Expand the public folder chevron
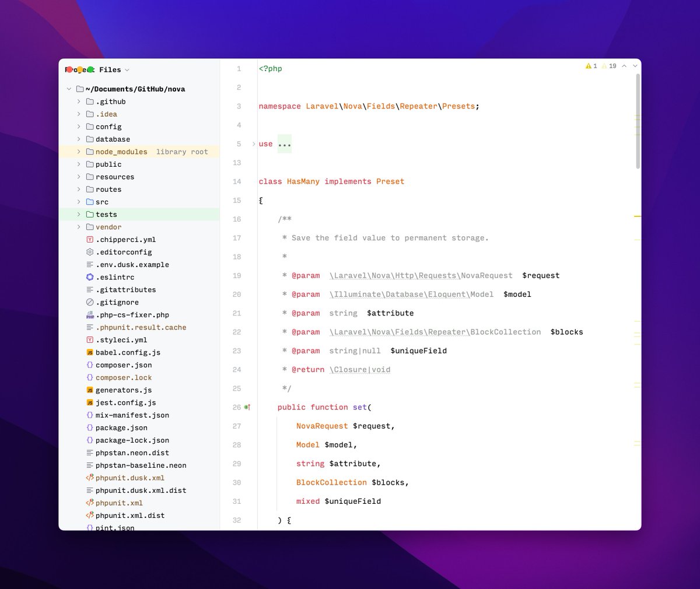Image resolution: width=700 pixels, height=589 pixels. point(79,164)
